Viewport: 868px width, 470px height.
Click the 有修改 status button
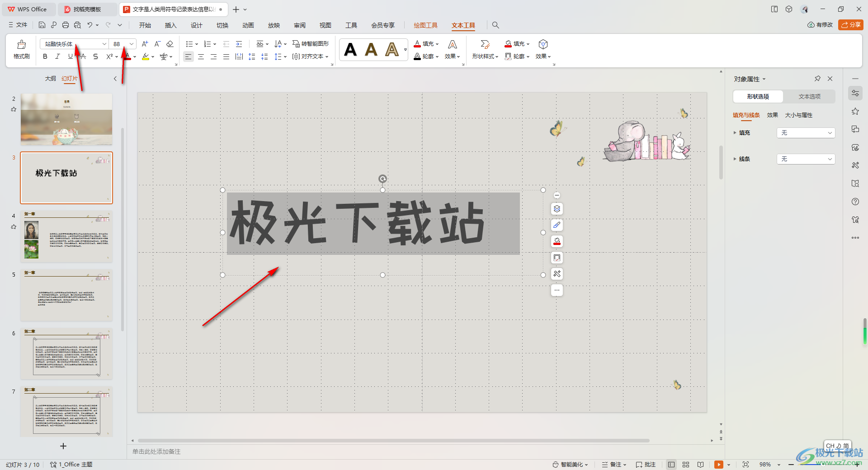click(820, 25)
